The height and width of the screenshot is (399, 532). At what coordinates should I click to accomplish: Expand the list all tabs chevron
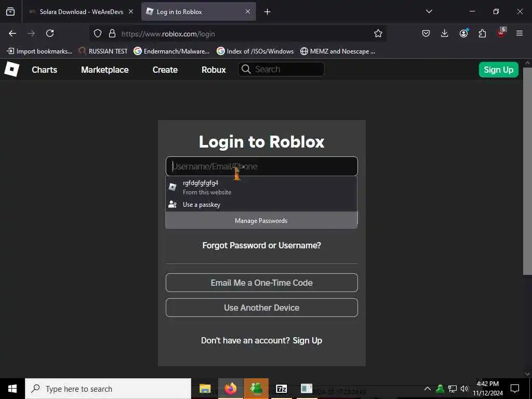coord(429,11)
